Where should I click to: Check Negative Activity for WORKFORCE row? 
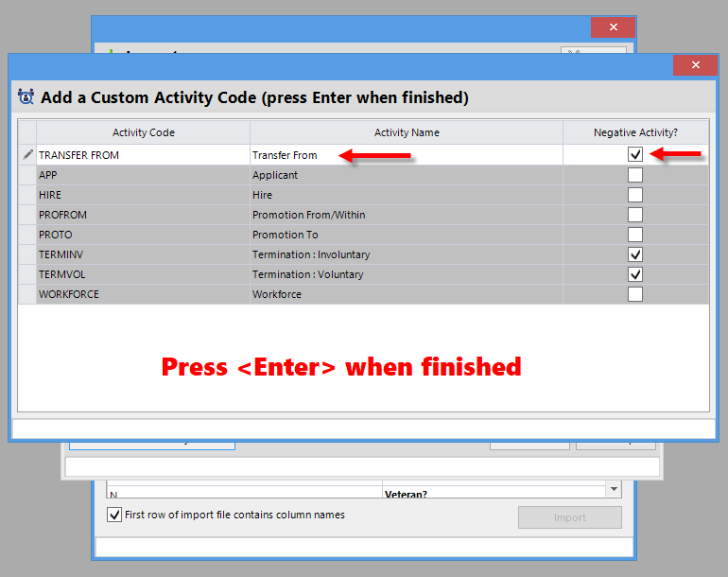click(x=635, y=294)
